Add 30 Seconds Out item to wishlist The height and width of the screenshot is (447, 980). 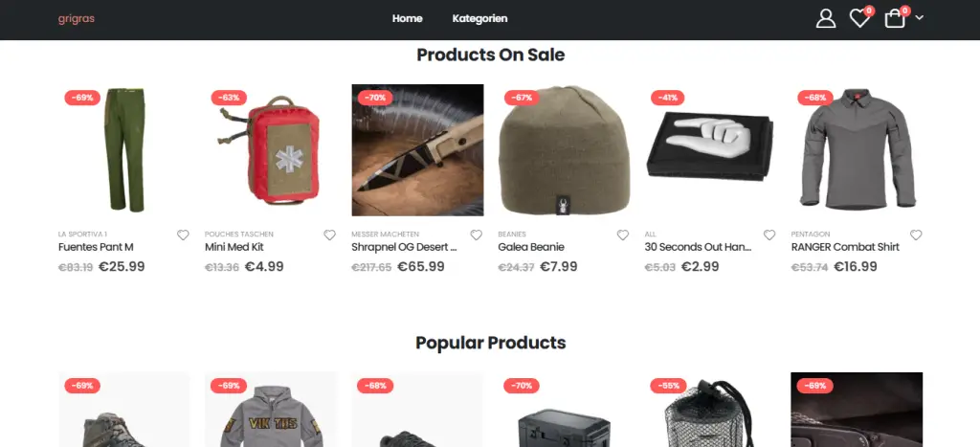769,235
